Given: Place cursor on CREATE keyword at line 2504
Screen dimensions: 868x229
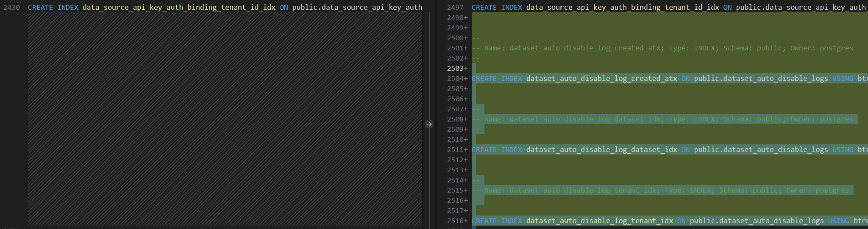Looking at the screenshot, I should pos(484,79).
